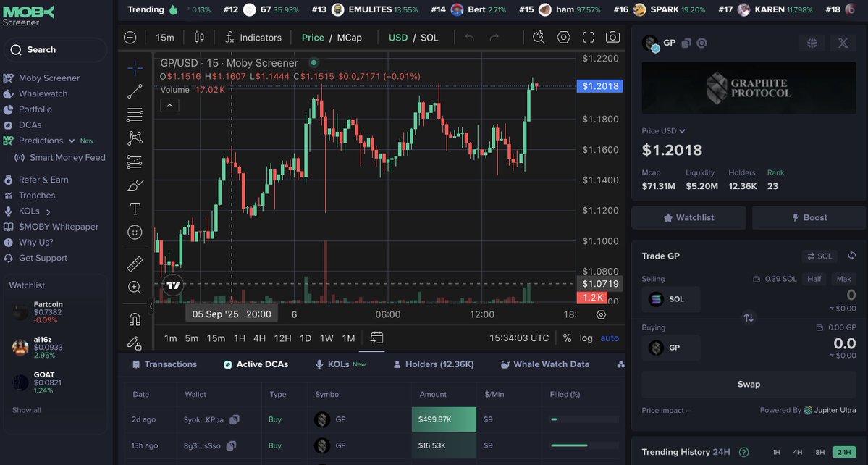Copy wallet address 8g3i...sSso
This screenshot has width=868, height=465.
point(231,445)
